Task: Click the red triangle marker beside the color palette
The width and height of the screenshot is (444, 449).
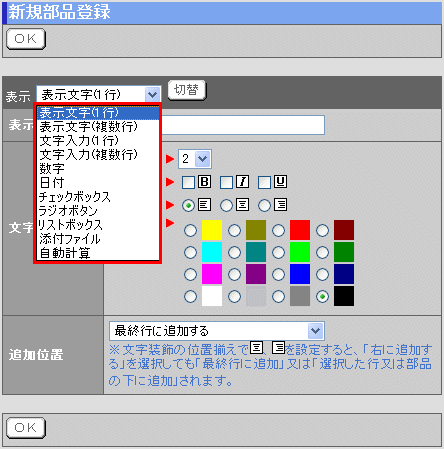Action: point(170,223)
